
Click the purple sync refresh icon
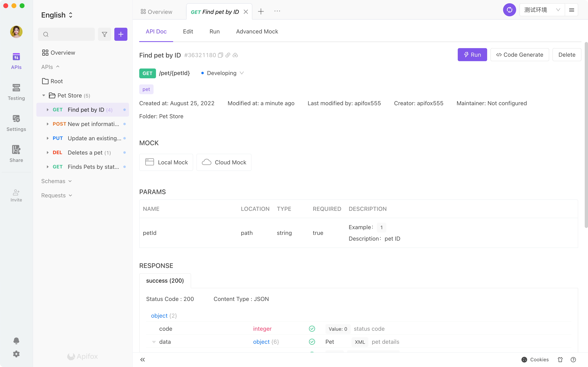tap(509, 10)
